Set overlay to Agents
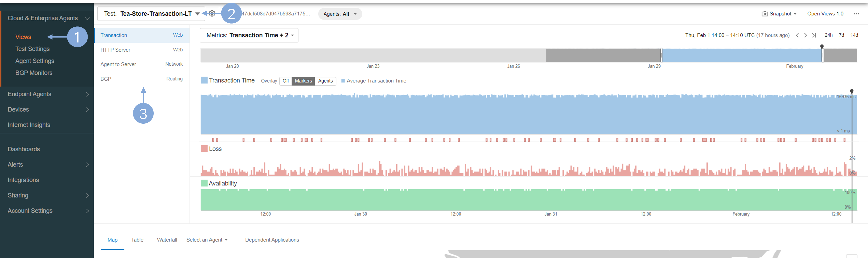The width and height of the screenshot is (868, 258). (x=325, y=81)
